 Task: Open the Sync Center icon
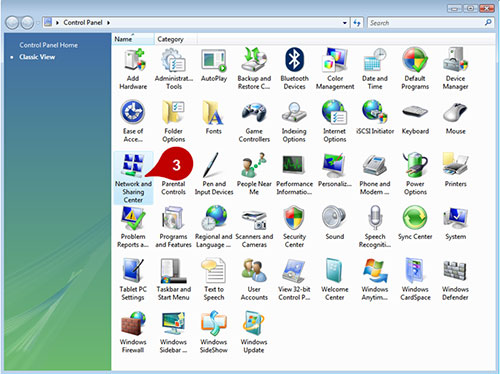pyautogui.click(x=415, y=223)
